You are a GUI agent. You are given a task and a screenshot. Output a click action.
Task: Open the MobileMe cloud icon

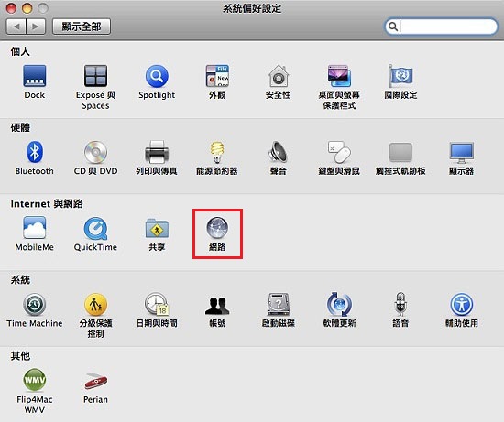tap(35, 227)
